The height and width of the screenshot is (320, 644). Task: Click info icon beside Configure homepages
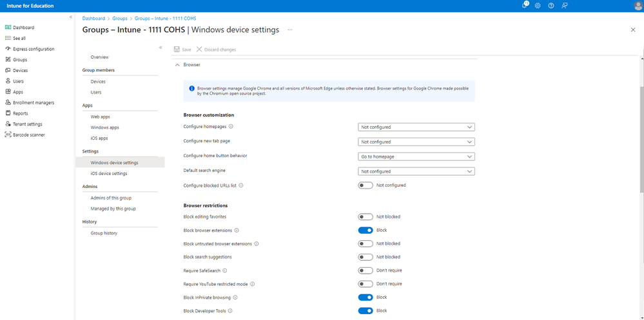coord(231,127)
